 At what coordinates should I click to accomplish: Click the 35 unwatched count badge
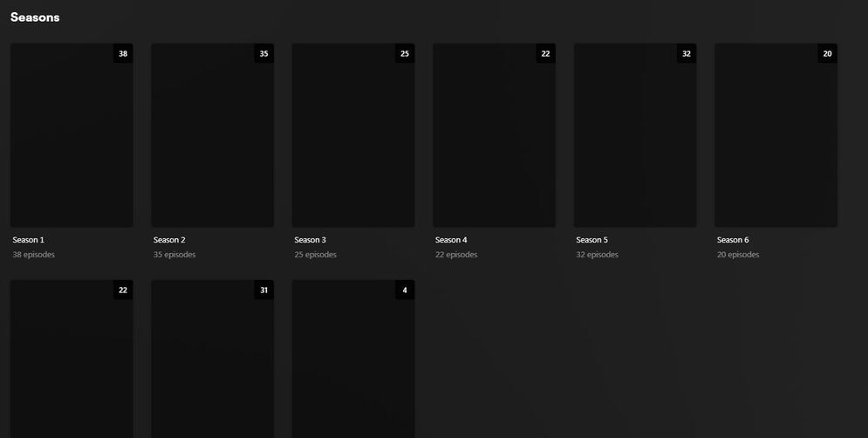tap(264, 54)
